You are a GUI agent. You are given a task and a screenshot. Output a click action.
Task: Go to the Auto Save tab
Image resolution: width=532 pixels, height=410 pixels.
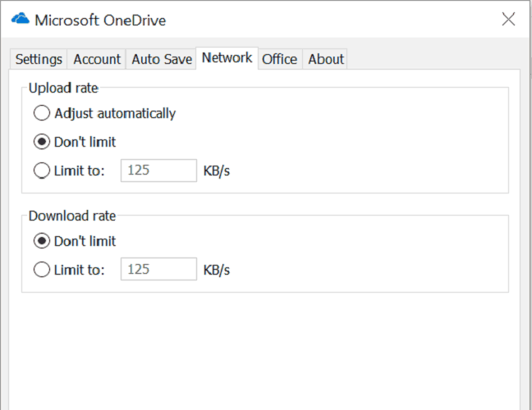pyautogui.click(x=162, y=59)
